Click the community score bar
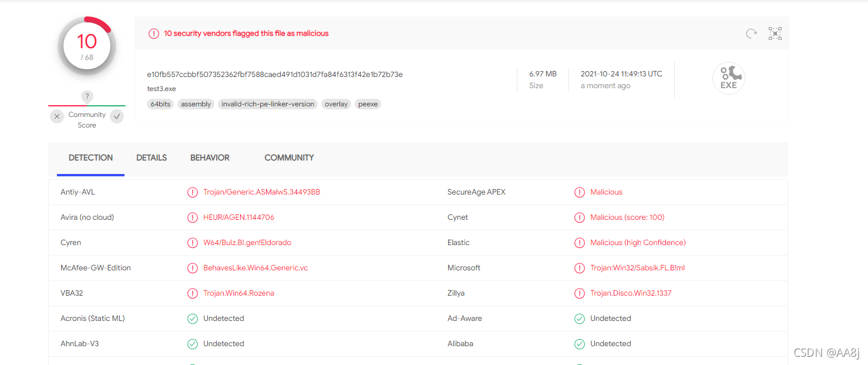 (x=87, y=106)
